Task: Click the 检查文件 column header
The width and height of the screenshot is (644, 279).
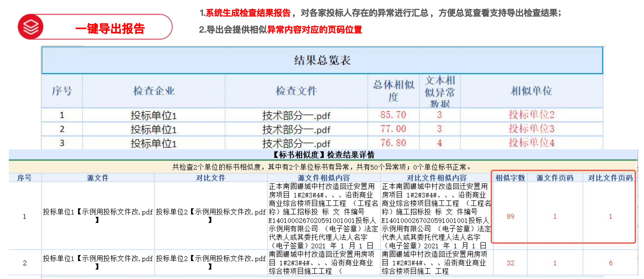Action: point(296,91)
